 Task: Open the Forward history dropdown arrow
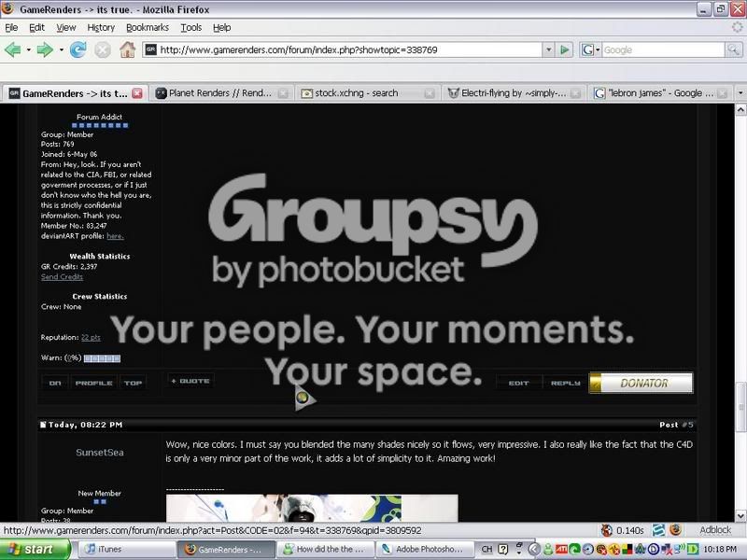61,49
